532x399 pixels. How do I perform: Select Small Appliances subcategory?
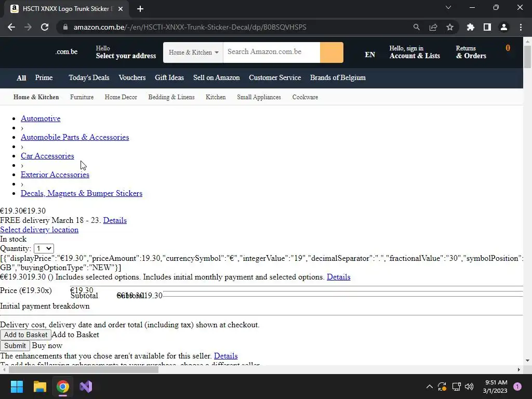point(259,97)
